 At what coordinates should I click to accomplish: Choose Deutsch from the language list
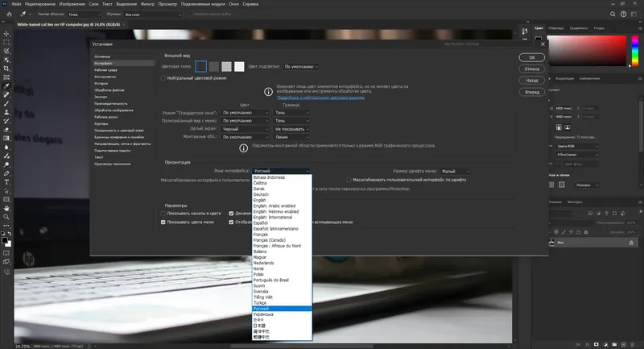282,194
